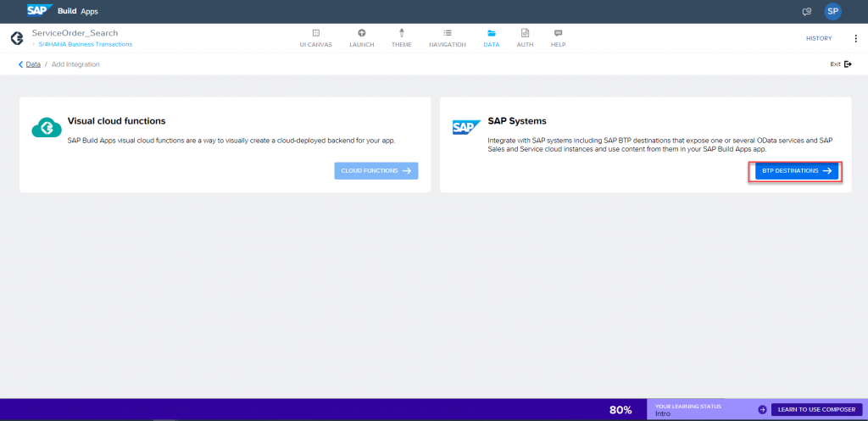Switch to the Launch tab

tap(361, 38)
